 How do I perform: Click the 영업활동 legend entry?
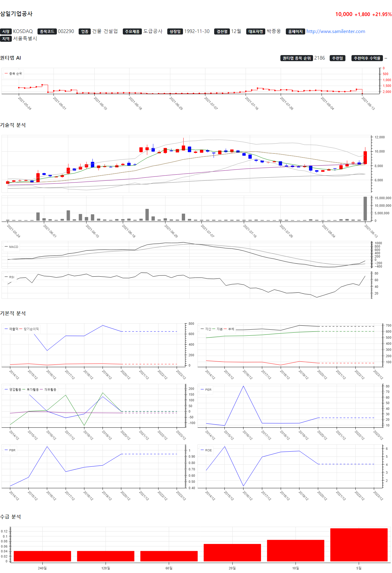[x=13, y=390]
